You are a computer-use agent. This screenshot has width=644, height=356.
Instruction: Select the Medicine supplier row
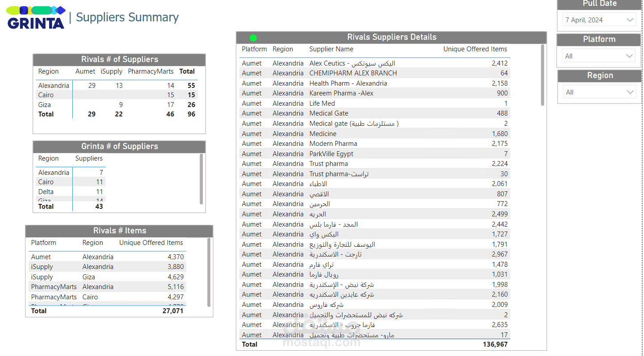click(x=375, y=133)
